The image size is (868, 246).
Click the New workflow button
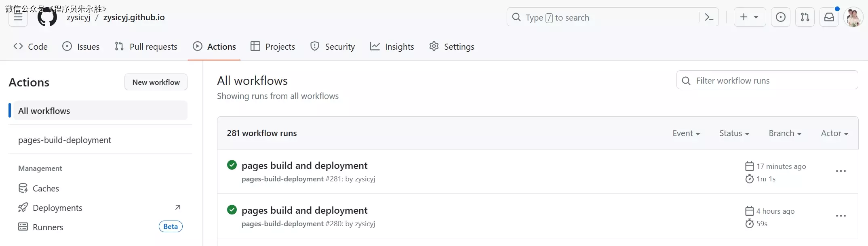156,82
